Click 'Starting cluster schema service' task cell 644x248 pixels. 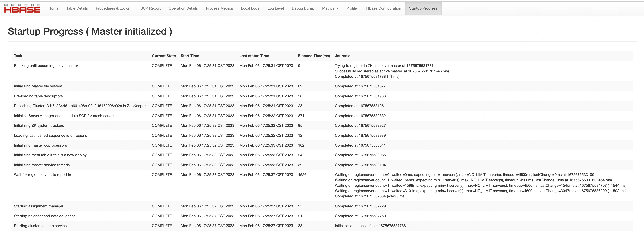(40, 226)
